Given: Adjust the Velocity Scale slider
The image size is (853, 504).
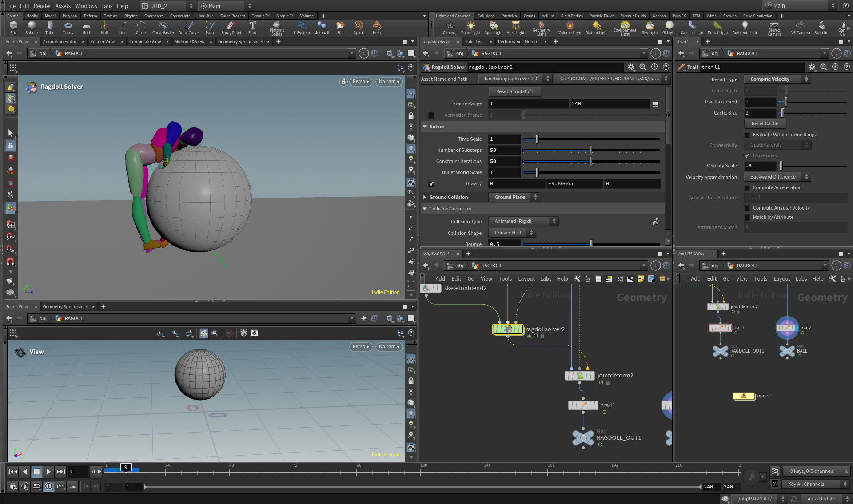Looking at the screenshot, I should click(813, 166).
